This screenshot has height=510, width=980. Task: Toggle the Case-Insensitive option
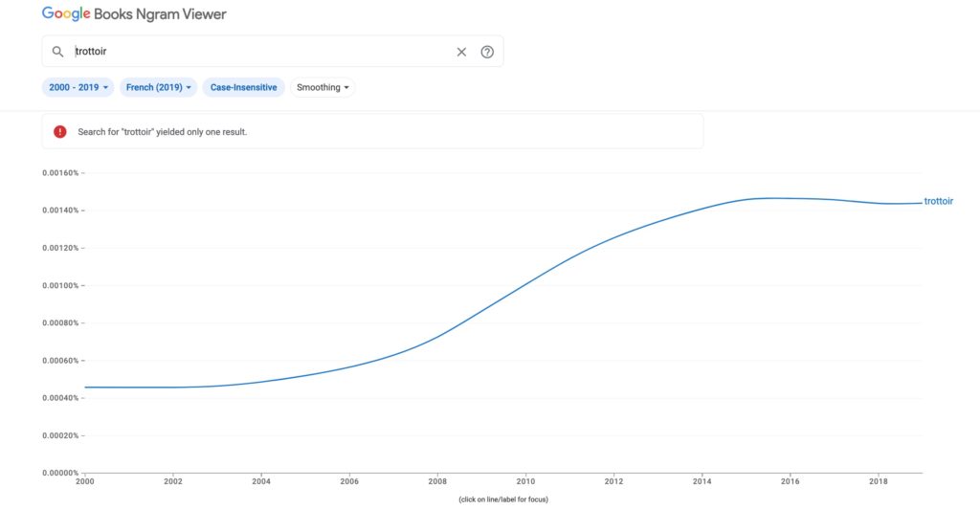[243, 87]
